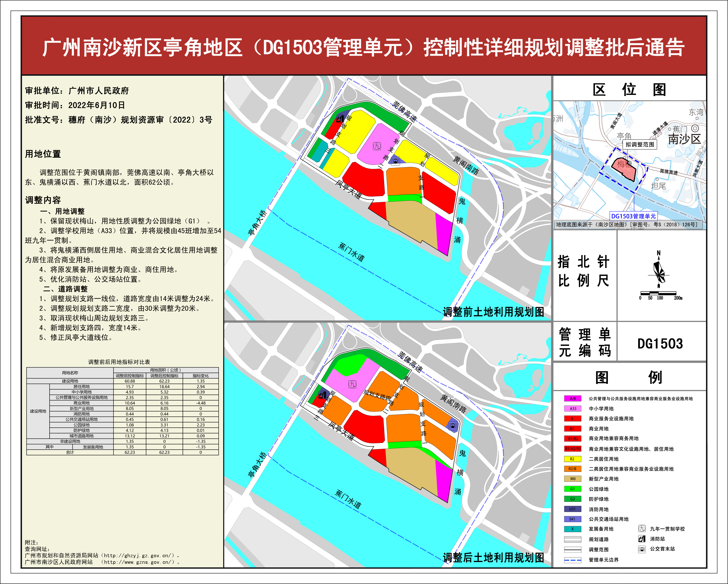Click the bus terminal symbol on the after-adjustment map

(x=453, y=426)
